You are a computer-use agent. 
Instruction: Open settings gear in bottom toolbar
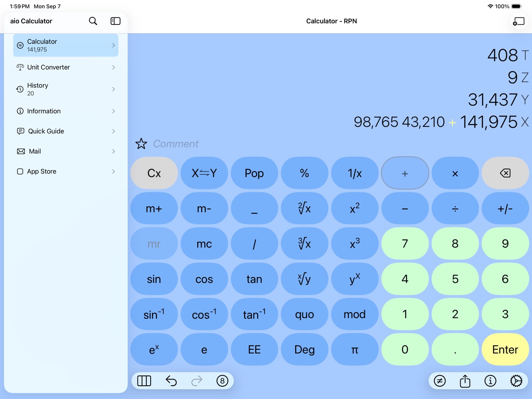click(516, 381)
